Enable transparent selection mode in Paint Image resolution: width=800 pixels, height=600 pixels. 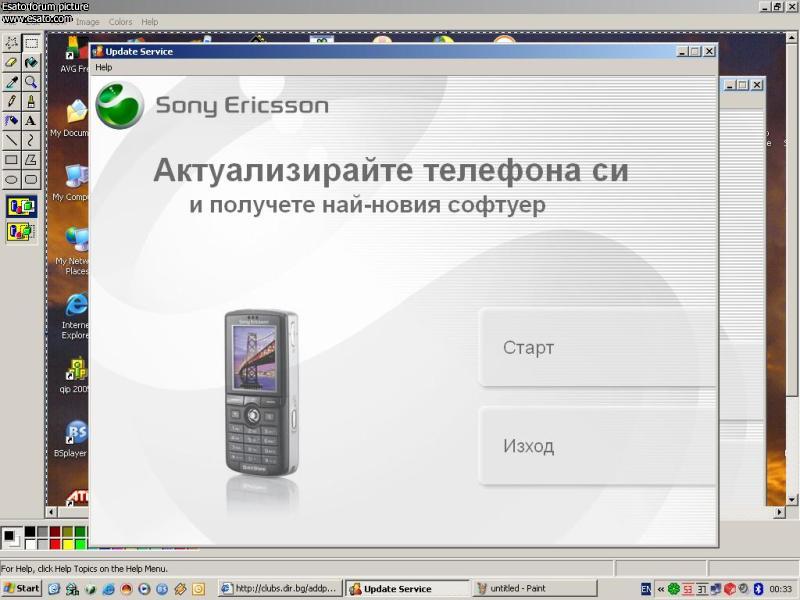tap(21, 232)
